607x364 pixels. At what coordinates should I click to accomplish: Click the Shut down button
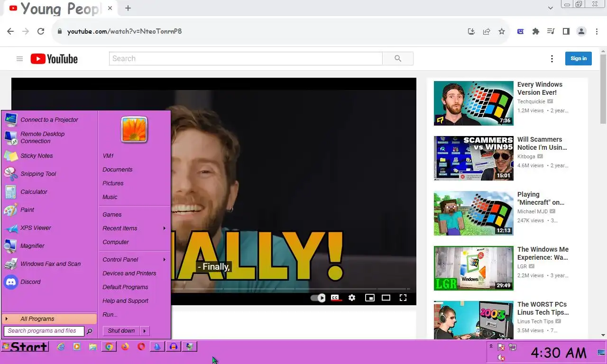coord(121,331)
